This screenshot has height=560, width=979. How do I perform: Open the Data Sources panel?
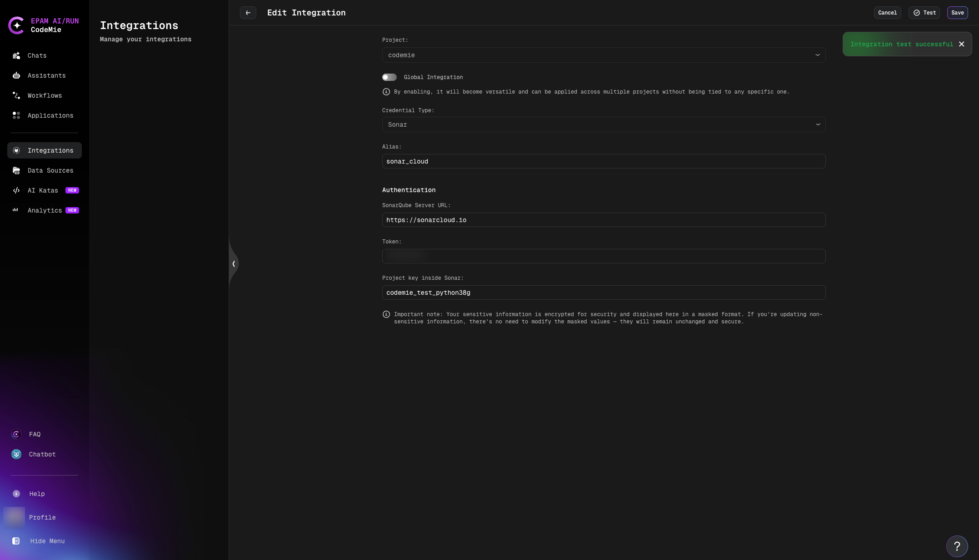pyautogui.click(x=50, y=170)
